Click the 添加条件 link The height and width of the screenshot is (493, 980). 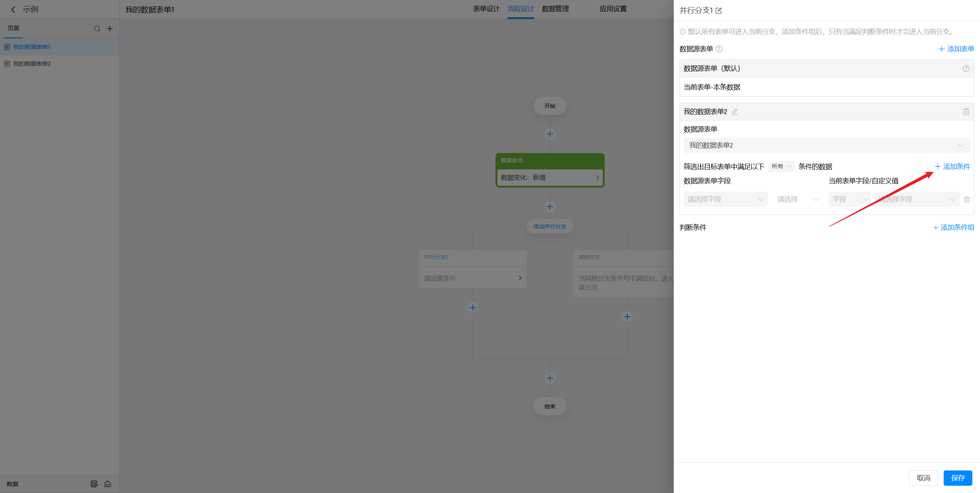point(952,166)
